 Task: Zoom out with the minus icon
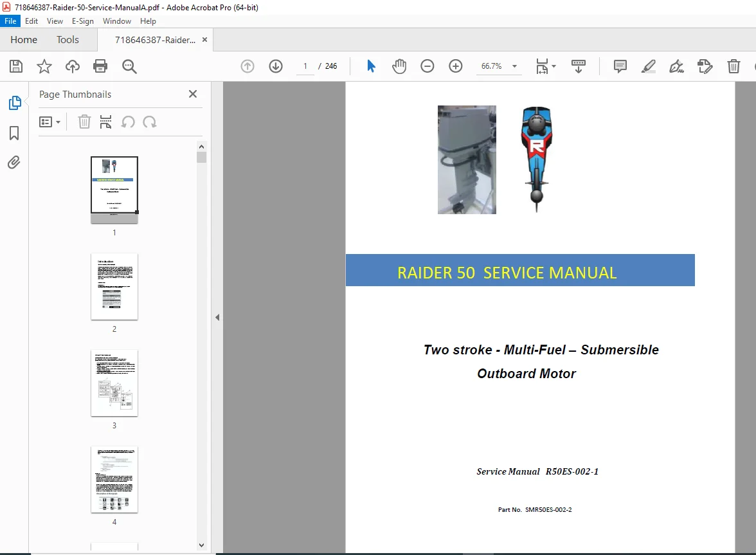(427, 66)
